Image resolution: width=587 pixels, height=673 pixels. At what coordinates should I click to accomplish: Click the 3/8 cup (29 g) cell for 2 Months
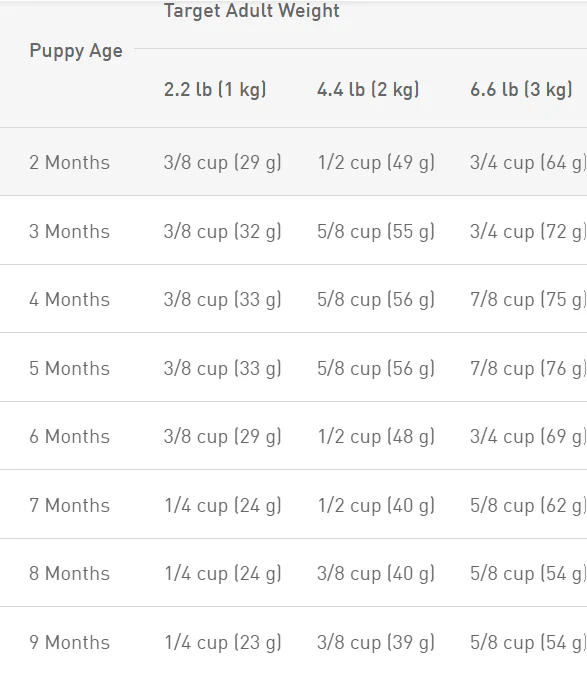[x=223, y=163]
